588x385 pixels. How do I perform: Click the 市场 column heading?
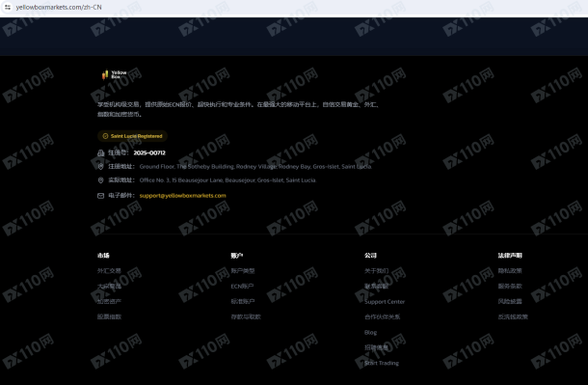pyautogui.click(x=103, y=255)
